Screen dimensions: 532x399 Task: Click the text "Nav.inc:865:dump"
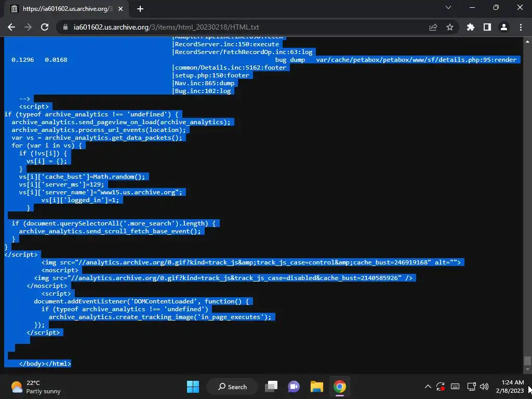[205, 83]
